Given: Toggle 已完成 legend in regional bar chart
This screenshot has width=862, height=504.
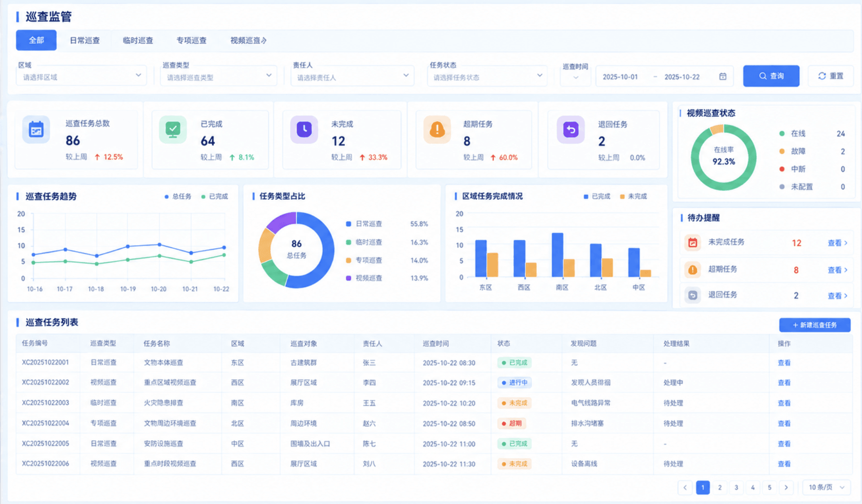Looking at the screenshot, I should (597, 197).
